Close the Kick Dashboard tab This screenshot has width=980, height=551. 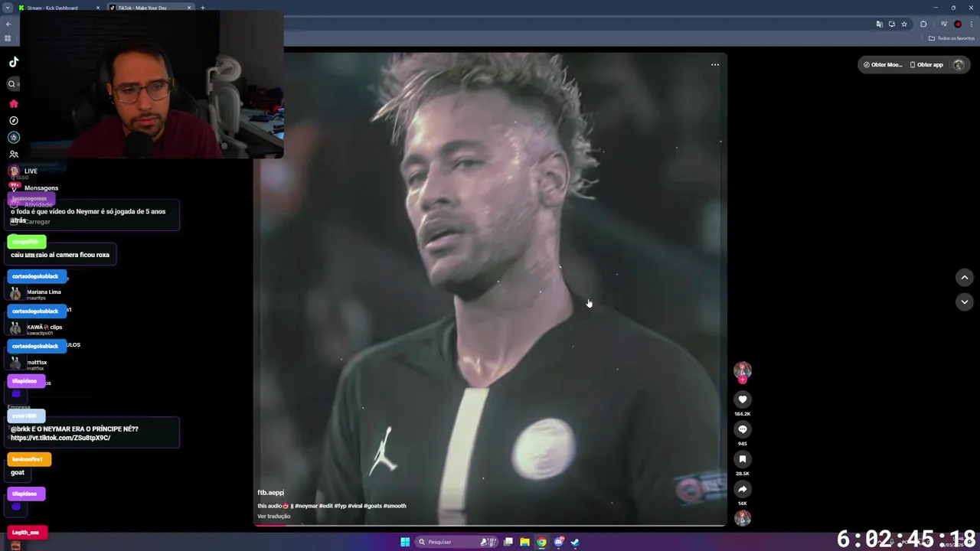click(x=97, y=8)
